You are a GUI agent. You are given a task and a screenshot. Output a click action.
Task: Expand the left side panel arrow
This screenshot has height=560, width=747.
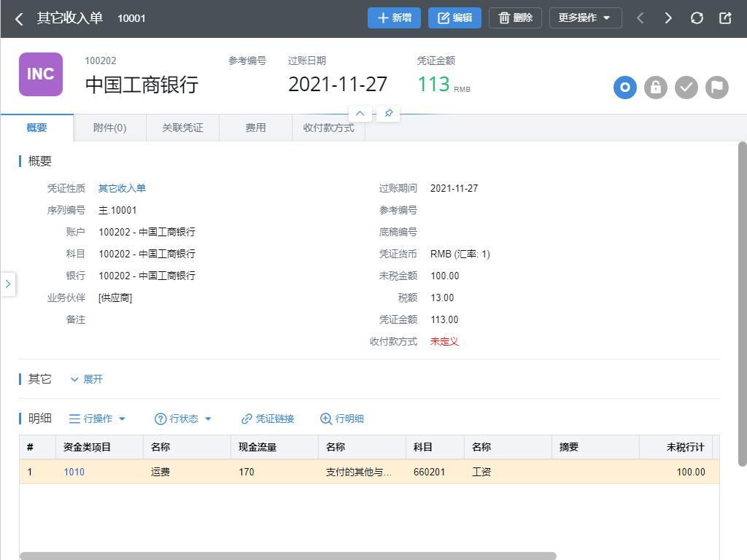tap(8, 284)
